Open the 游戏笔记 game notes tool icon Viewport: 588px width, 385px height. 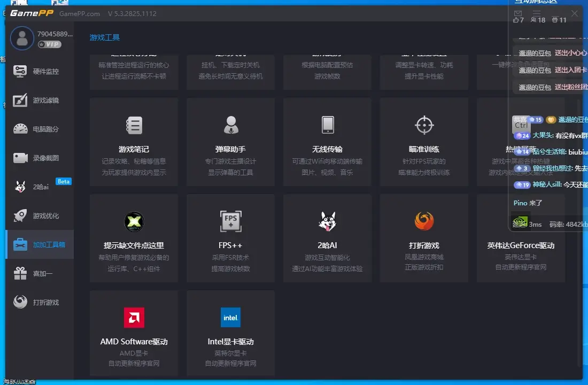tap(134, 125)
